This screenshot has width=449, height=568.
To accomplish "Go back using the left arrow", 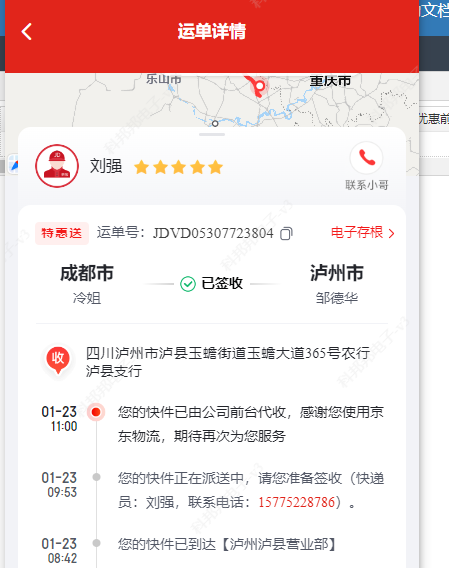I will point(26,32).
